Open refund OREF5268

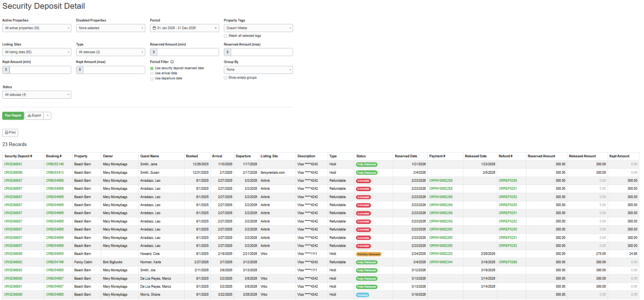(x=508, y=262)
